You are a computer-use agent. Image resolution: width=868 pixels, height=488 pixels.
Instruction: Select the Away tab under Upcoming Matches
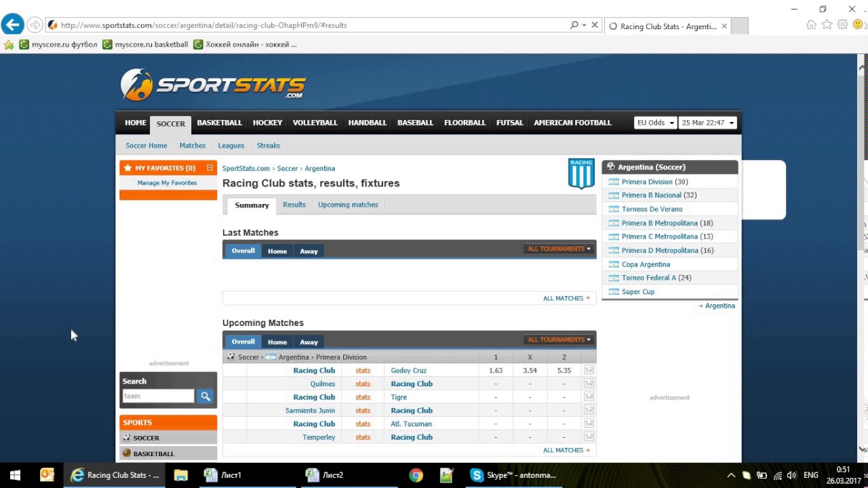pyautogui.click(x=309, y=342)
